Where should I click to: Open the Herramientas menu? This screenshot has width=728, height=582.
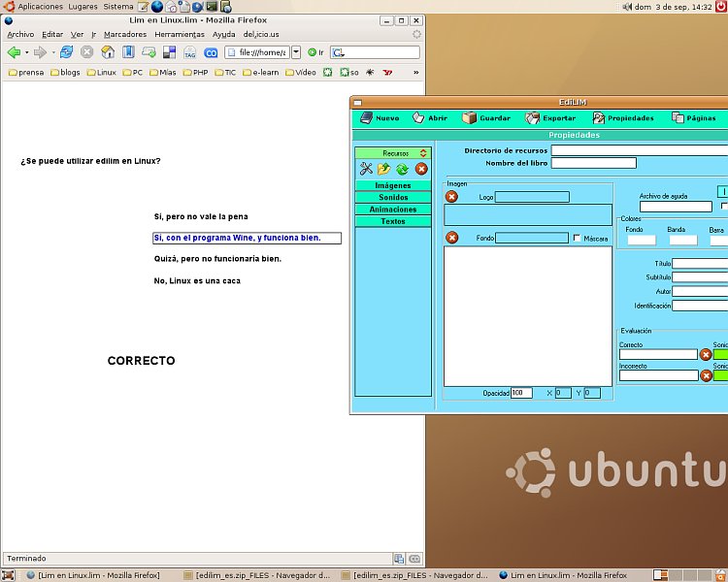180,34
